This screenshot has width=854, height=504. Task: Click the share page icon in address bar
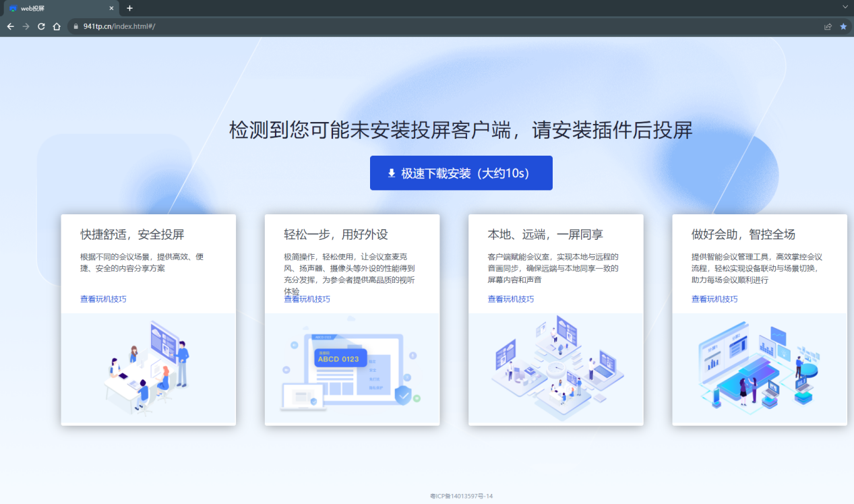point(828,26)
